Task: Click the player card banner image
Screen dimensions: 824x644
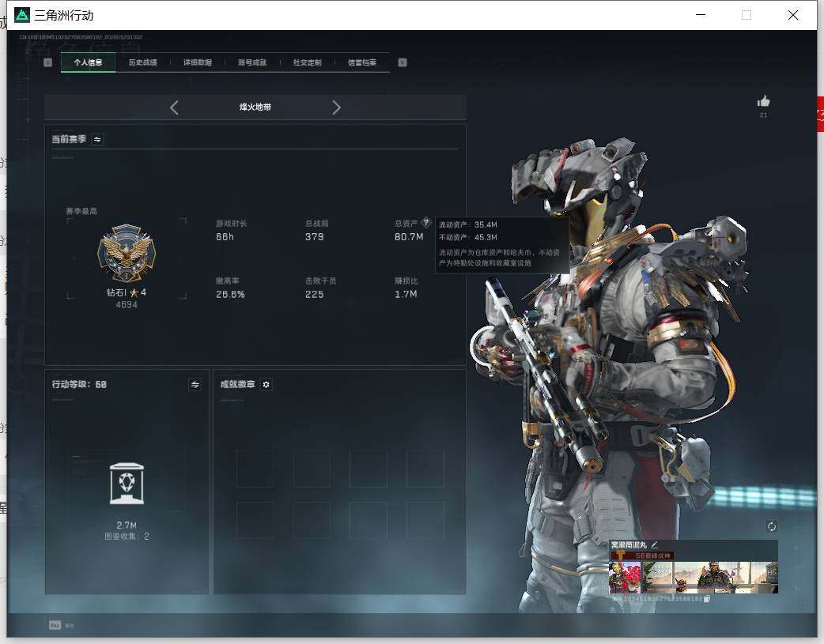Action: (x=709, y=577)
